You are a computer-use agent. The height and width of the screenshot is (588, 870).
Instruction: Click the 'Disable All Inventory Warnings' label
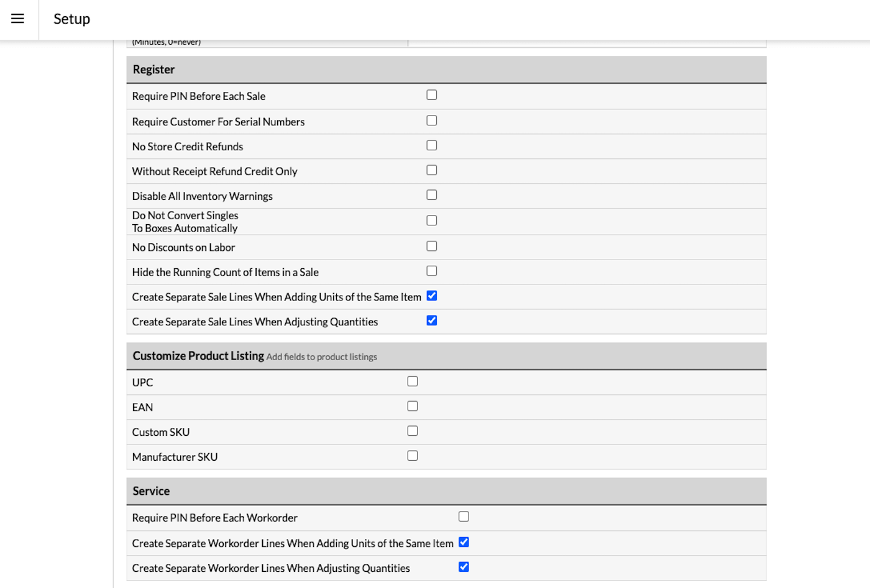tap(203, 196)
